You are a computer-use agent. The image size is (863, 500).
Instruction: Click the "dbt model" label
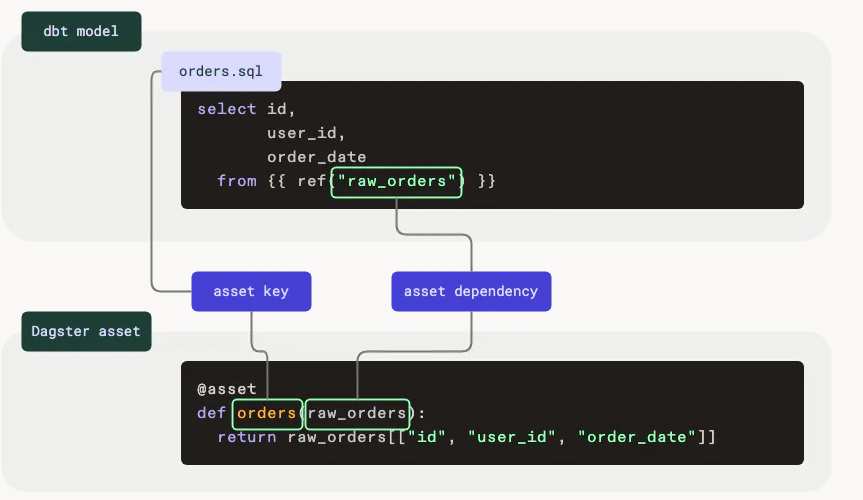[81, 31]
